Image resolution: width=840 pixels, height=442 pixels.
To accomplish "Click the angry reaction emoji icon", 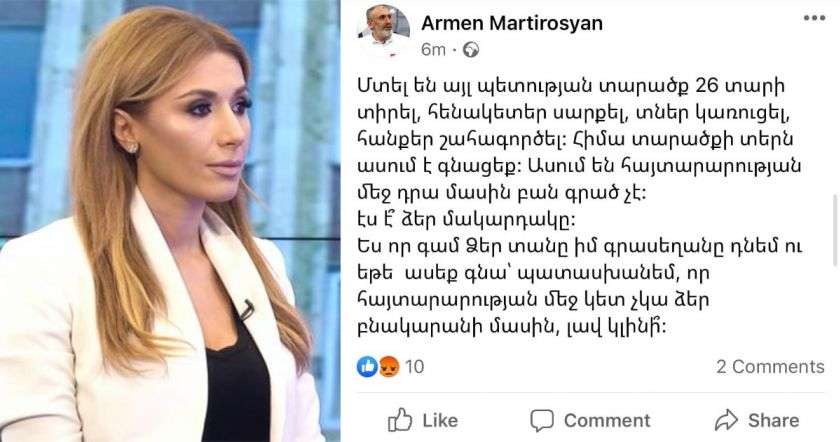I will 389,366.
